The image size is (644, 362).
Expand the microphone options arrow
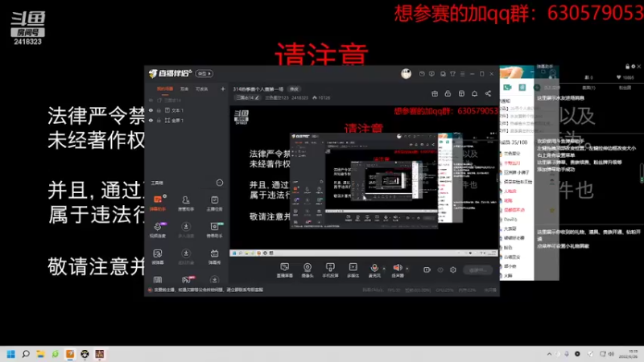click(x=384, y=268)
